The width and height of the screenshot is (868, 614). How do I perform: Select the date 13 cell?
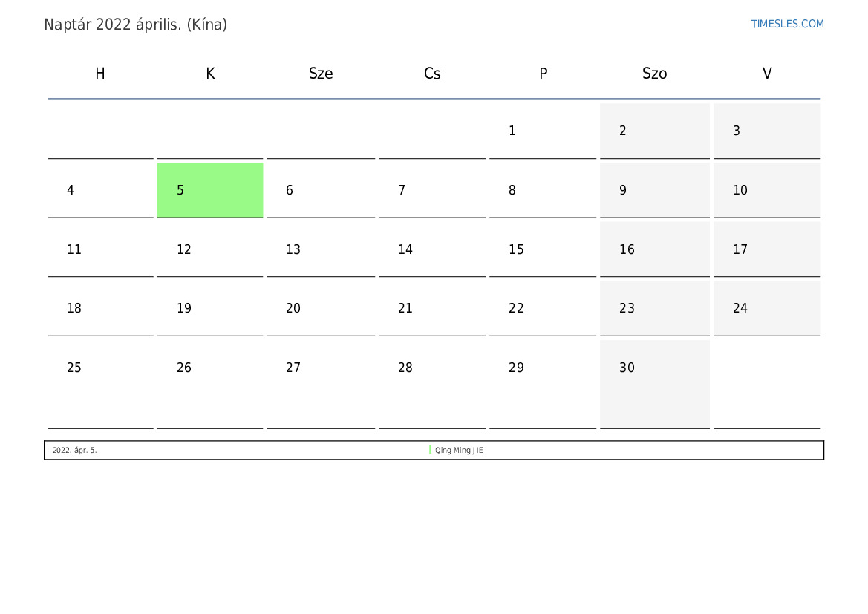click(321, 249)
